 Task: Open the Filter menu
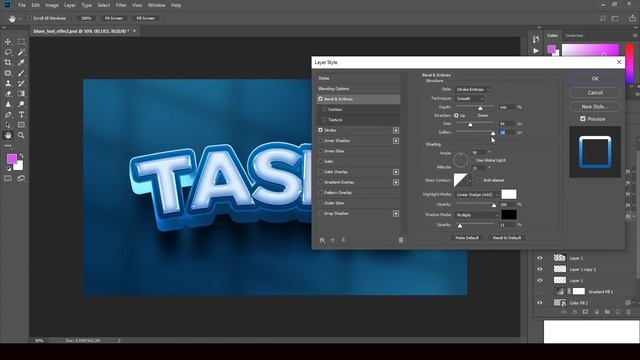pos(121,5)
